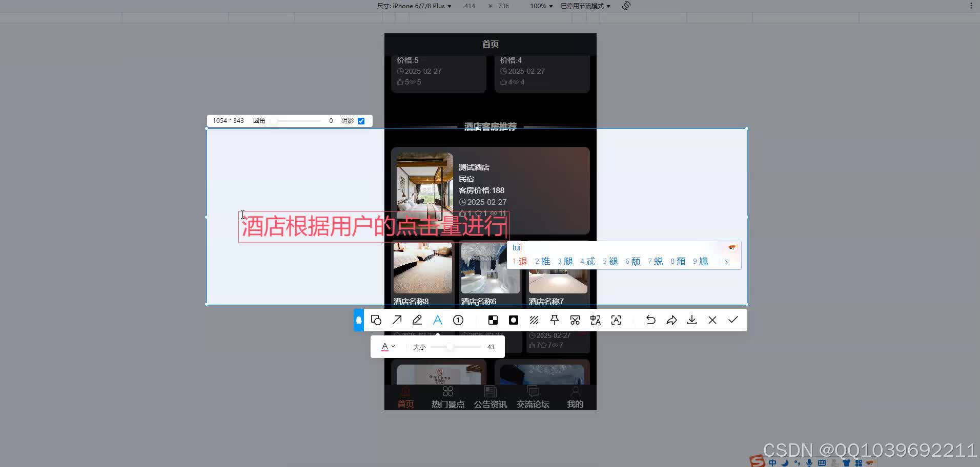The width and height of the screenshot is (980, 467).
Task: Select the text annotation tool
Action: point(438,320)
